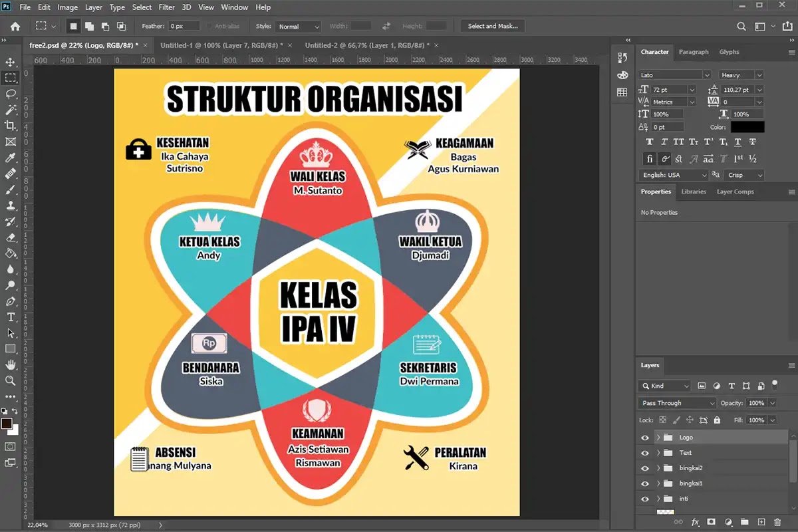Select the Eyedropper tool
Screen dimensions: 798x532
pos(11,158)
